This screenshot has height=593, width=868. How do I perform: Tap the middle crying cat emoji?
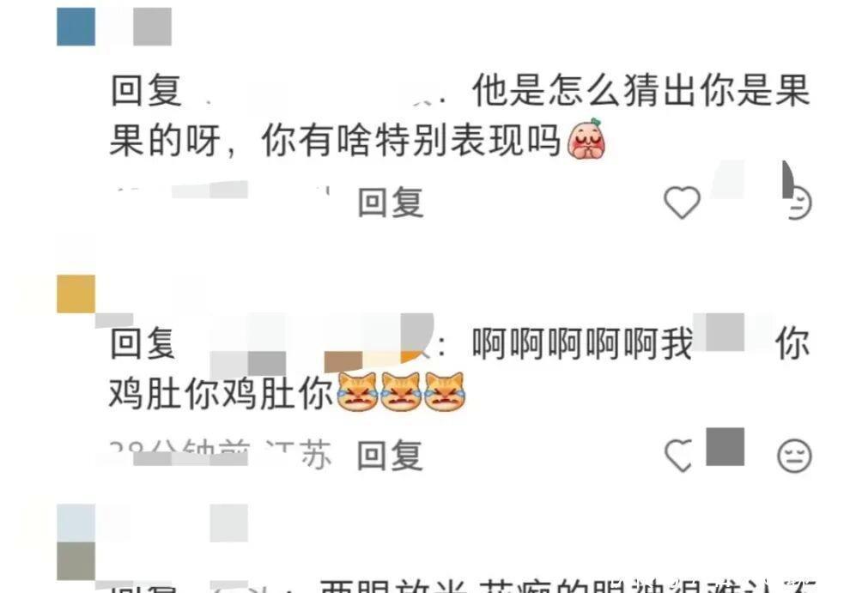pos(401,391)
